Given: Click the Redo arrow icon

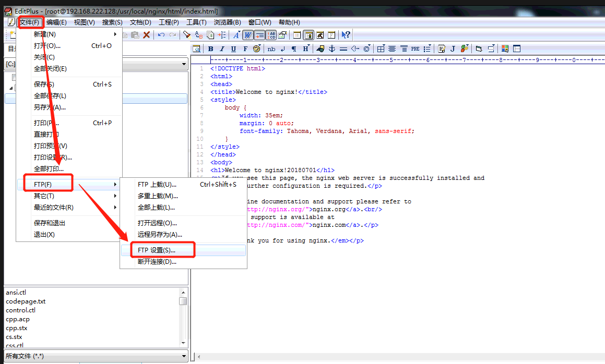Looking at the screenshot, I should [x=172, y=35].
